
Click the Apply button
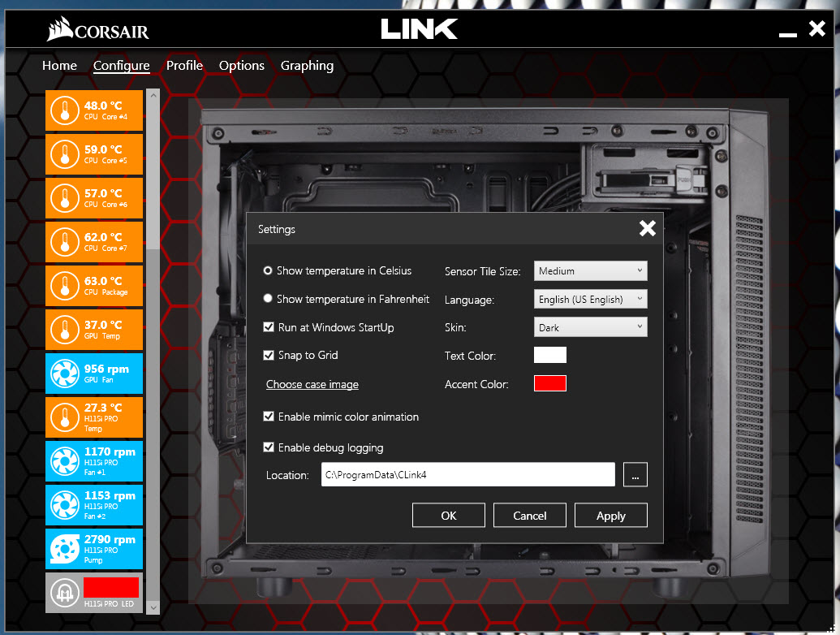pyautogui.click(x=610, y=515)
